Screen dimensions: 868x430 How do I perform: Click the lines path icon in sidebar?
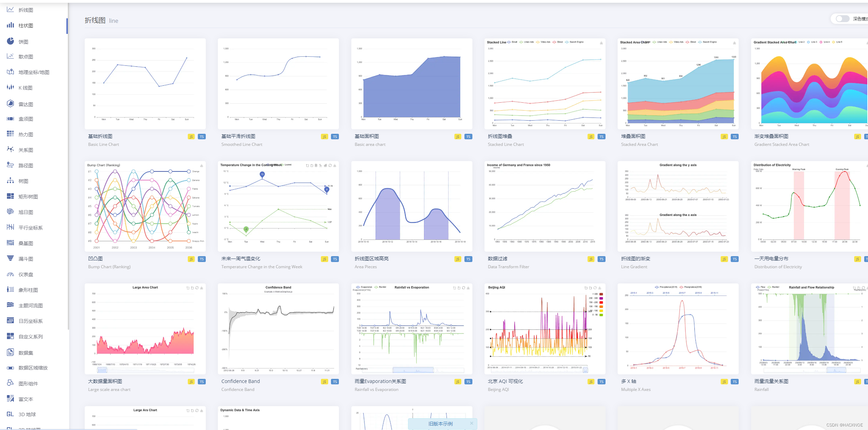[10, 165]
